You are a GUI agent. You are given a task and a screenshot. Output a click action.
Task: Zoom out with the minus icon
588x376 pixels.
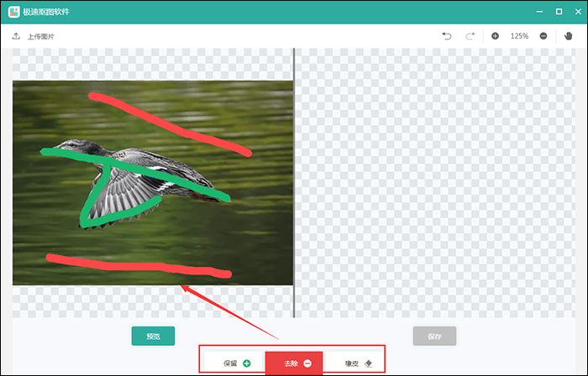543,36
